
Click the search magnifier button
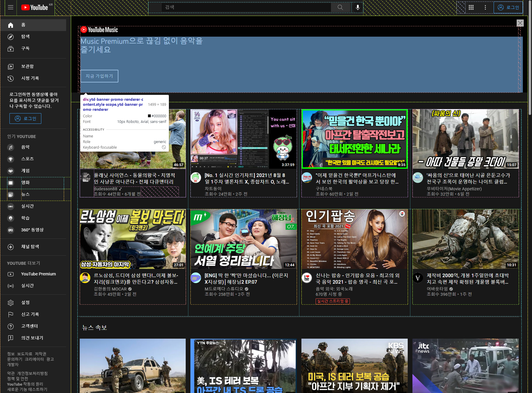tap(340, 7)
